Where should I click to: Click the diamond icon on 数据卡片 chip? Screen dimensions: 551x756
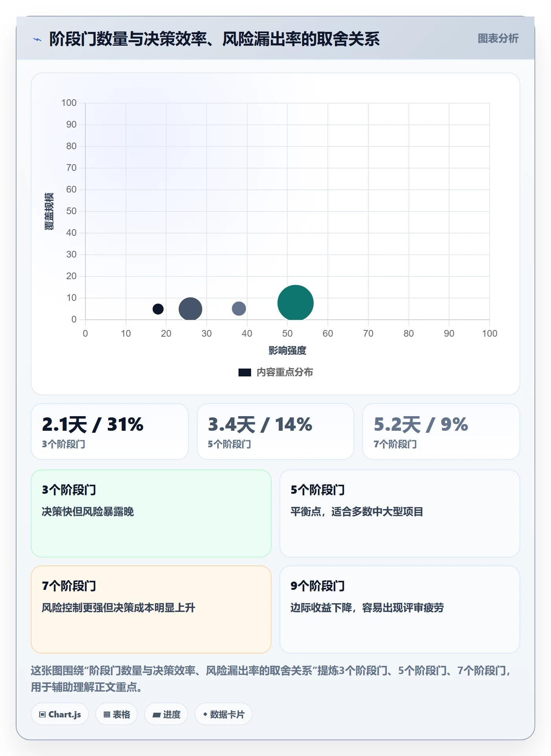(205, 714)
